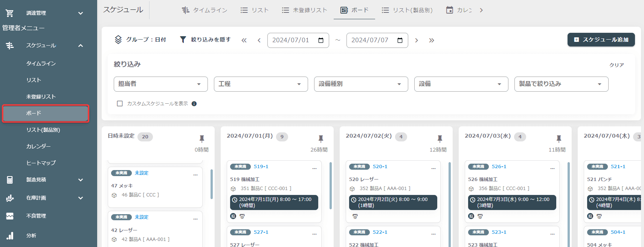The image size is (644, 247).
Task: Click the 分析 chart icon
Action: [x=10, y=236]
